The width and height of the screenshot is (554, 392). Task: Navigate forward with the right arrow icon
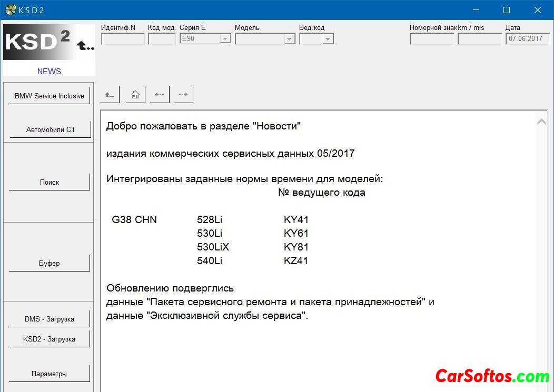click(x=183, y=95)
